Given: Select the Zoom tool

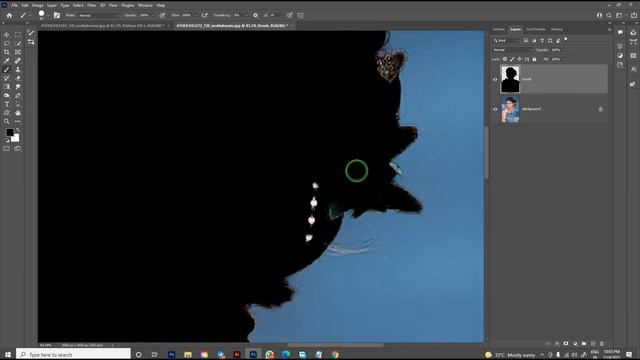Looking at the screenshot, I should click(7, 121).
